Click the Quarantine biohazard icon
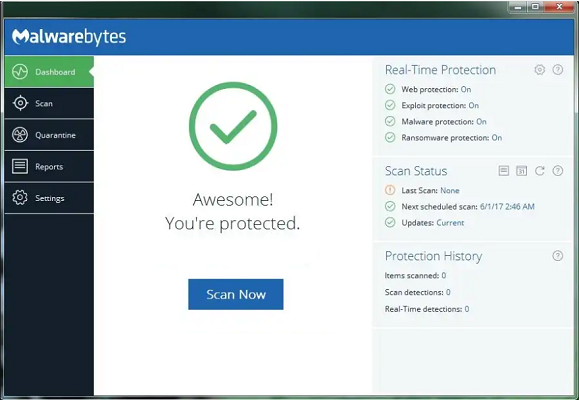This screenshot has height=400, width=579. click(20, 135)
